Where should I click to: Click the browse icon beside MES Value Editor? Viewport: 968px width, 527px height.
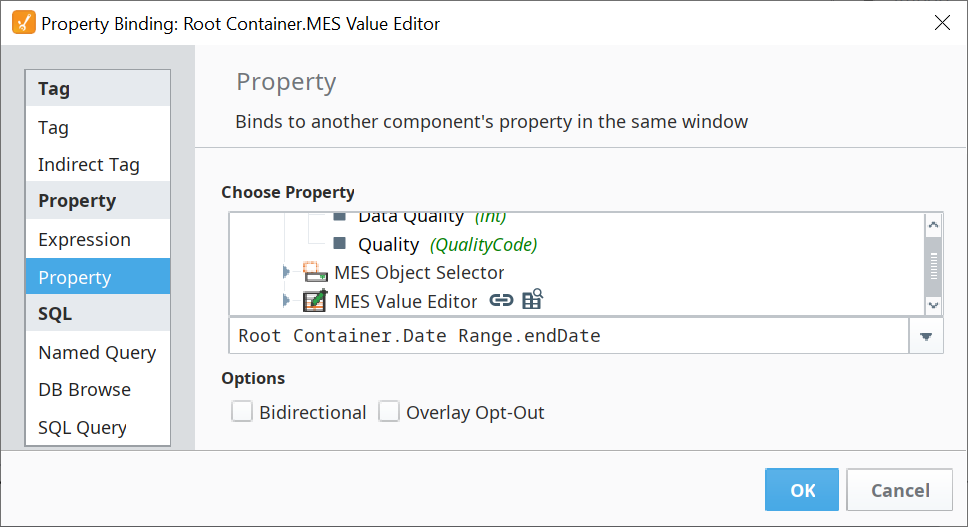click(x=532, y=299)
